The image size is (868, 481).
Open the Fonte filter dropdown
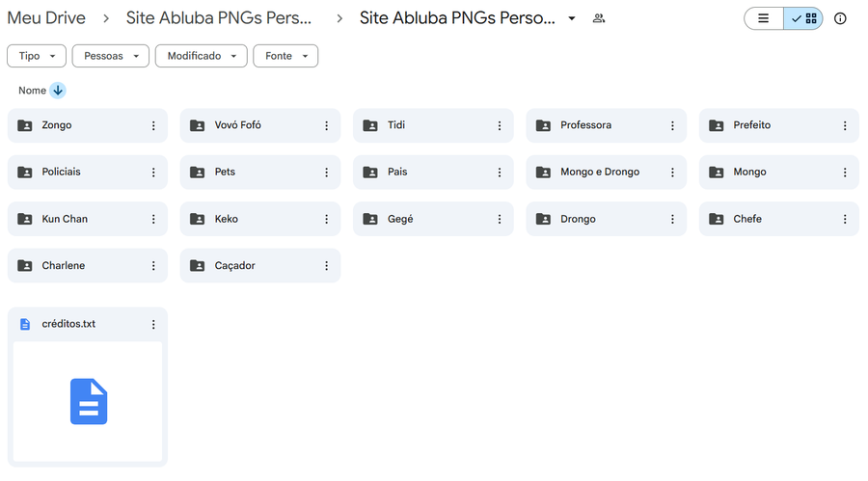click(285, 56)
